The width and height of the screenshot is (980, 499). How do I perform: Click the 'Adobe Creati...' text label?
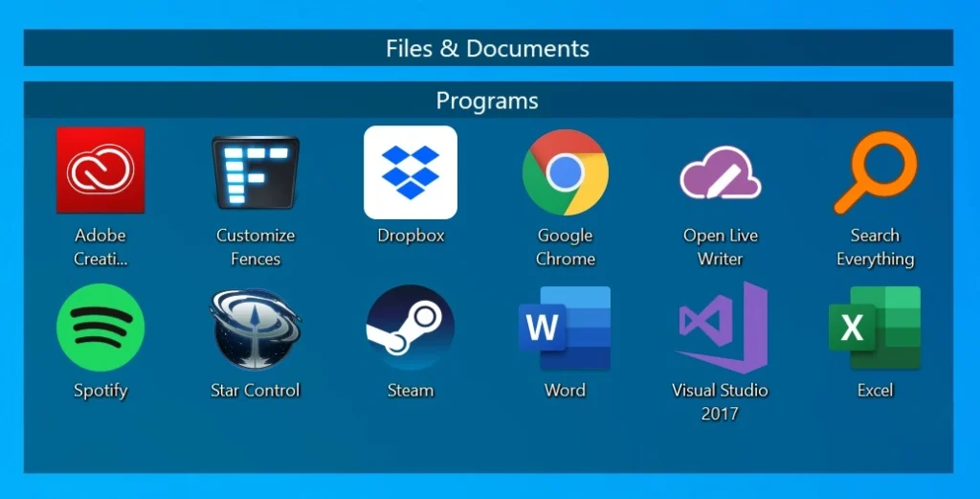click(x=100, y=247)
